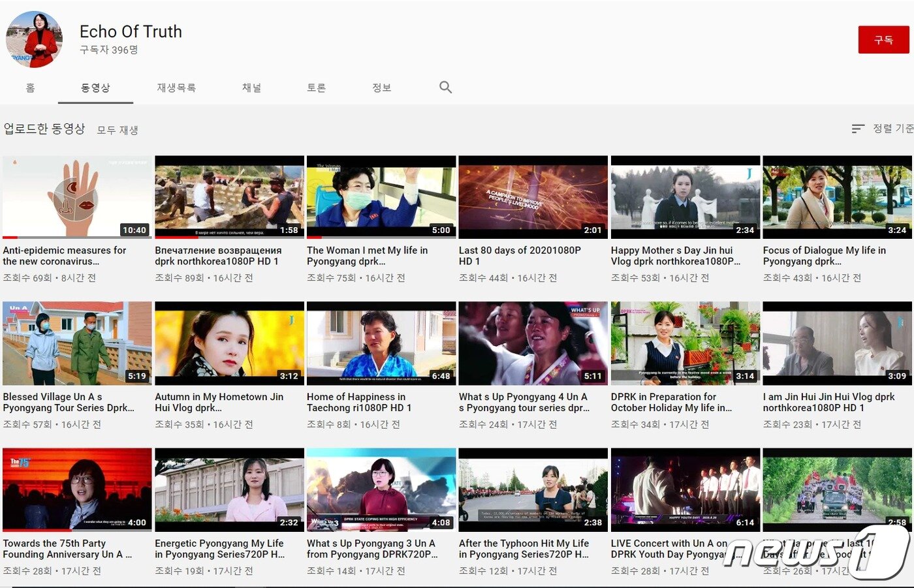This screenshot has height=588, width=914.
Task: Open Blessed Village Un A thumbnail
Action: pos(77,343)
